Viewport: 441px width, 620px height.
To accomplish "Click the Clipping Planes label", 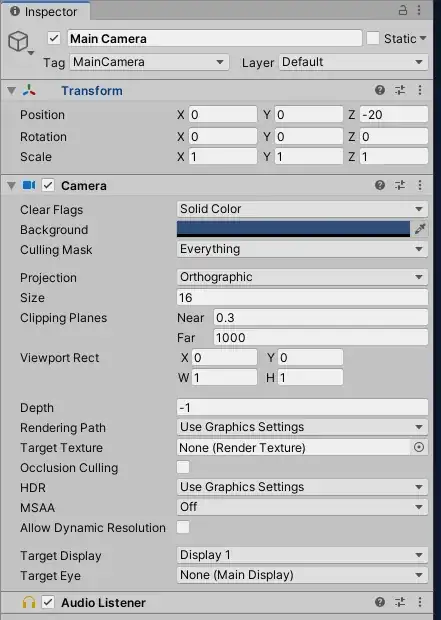I will point(63,318).
